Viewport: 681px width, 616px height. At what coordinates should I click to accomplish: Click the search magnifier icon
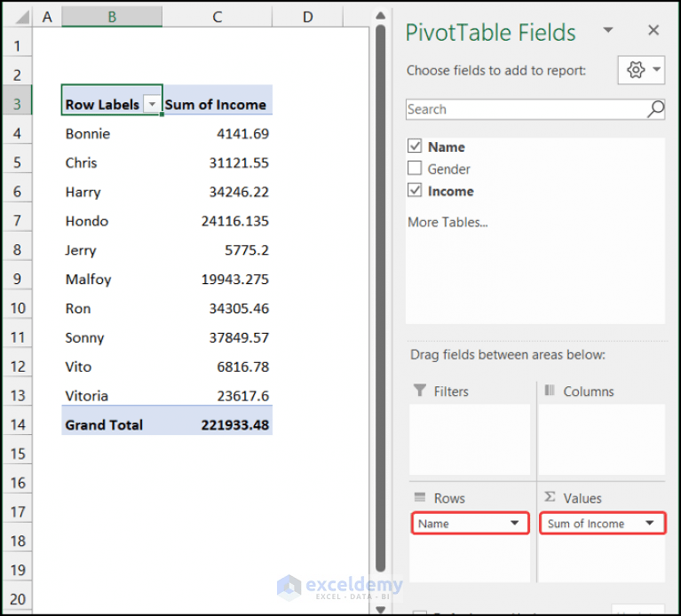[655, 109]
